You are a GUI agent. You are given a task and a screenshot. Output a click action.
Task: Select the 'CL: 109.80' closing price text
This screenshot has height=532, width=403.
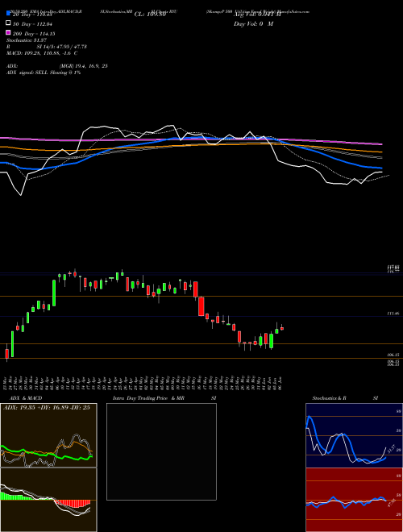click(x=150, y=15)
